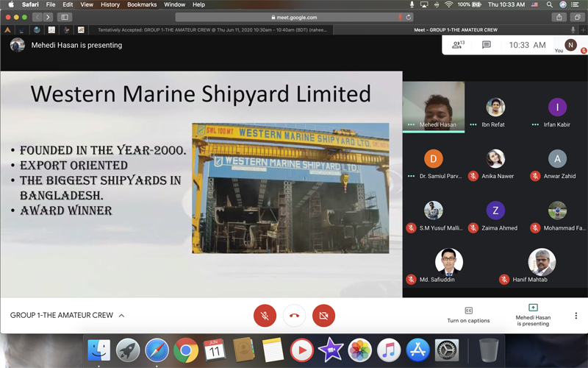Open the Window menu
The image size is (588, 368).
(x=174, y=4)
